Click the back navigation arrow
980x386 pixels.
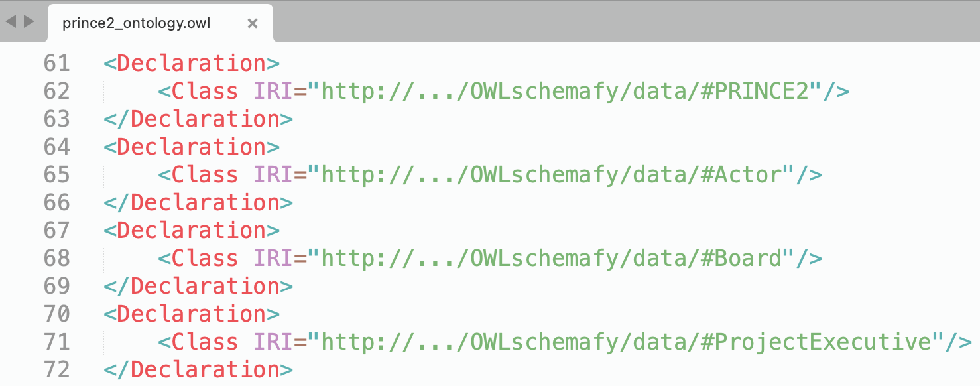(11, 21)
